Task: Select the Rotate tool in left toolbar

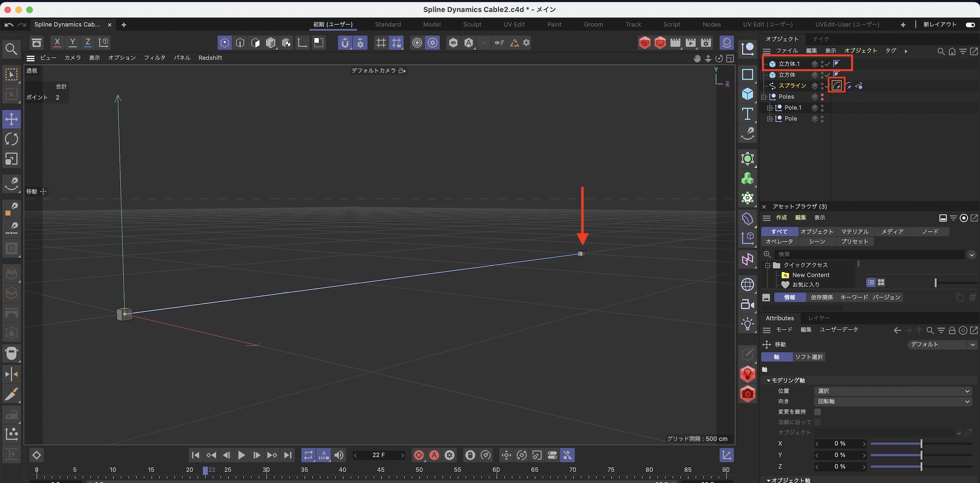Action: (x=11, y=139)
